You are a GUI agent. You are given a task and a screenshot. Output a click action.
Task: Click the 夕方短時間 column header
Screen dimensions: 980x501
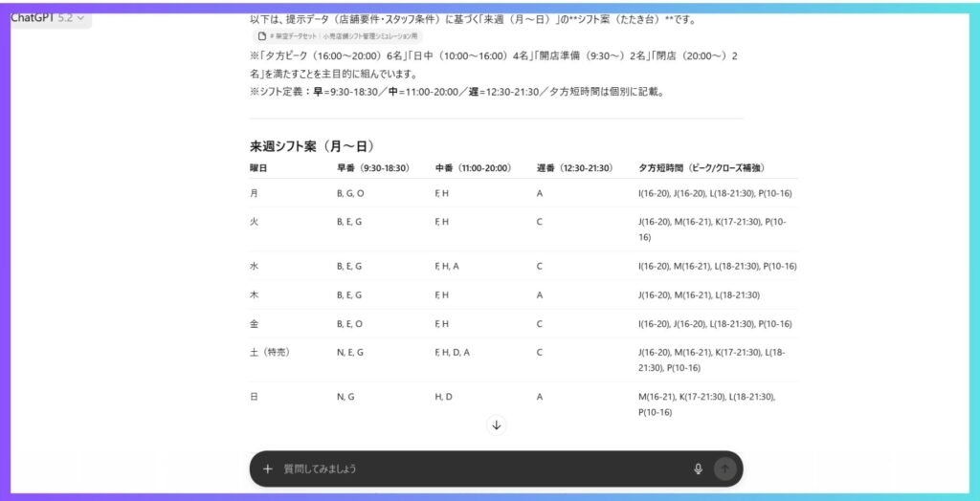pyautogui.click(x=701, y=167)
